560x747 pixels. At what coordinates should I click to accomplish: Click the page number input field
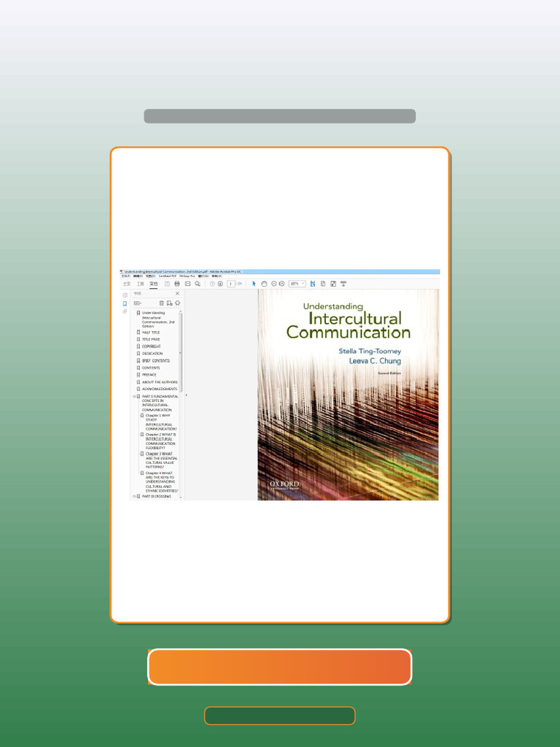tap(231, 284)
